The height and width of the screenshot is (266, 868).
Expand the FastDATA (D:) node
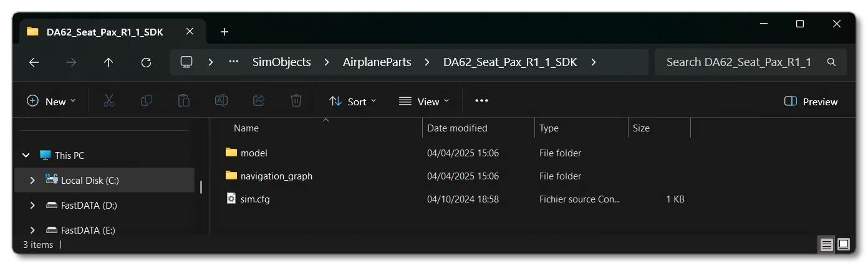point(32,205)
